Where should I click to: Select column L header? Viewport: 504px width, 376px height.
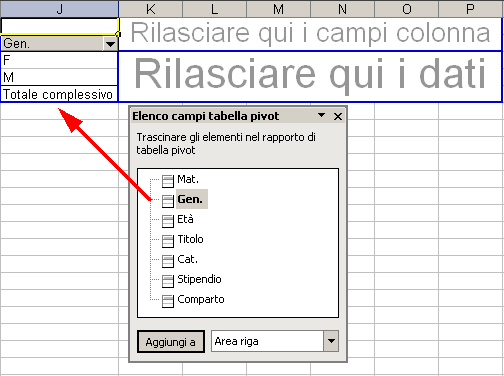click(x=214, y=9)
